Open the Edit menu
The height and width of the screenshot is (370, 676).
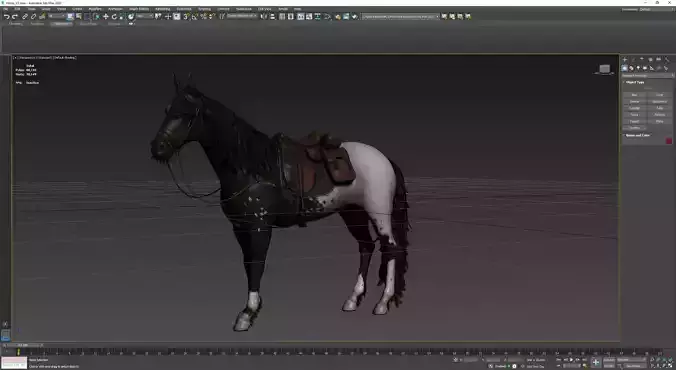pos(18,9)
